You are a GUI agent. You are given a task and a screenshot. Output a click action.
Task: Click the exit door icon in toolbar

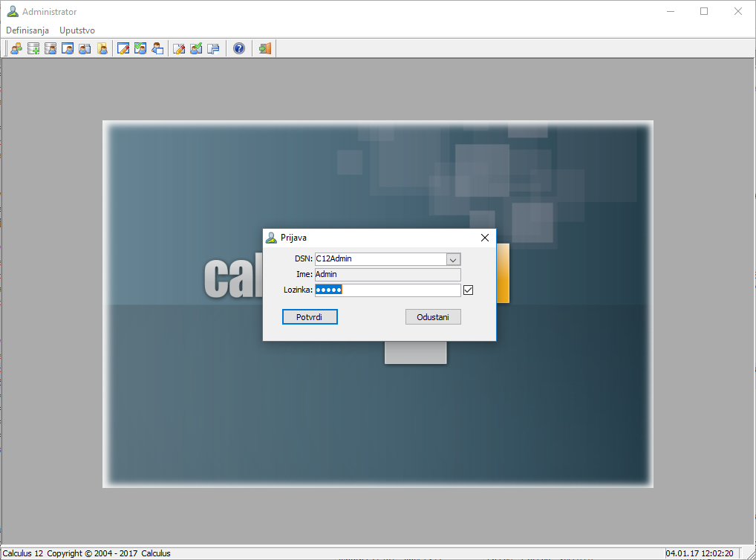[265, 49]
